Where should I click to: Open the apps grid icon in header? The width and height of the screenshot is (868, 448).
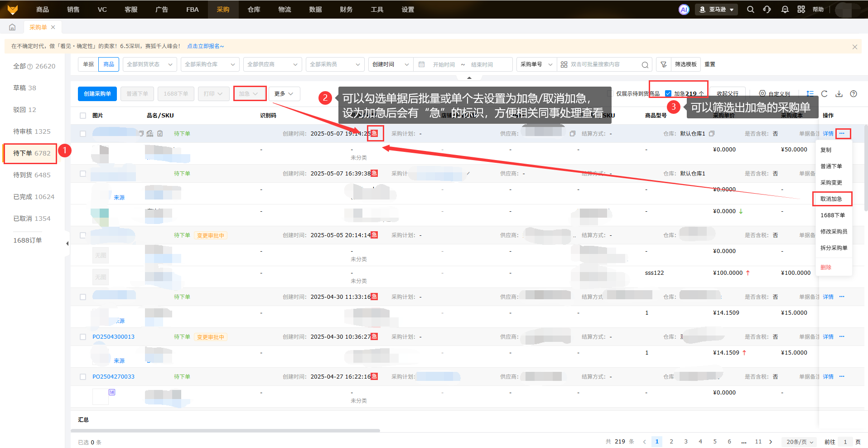click(x=801, y=10)
